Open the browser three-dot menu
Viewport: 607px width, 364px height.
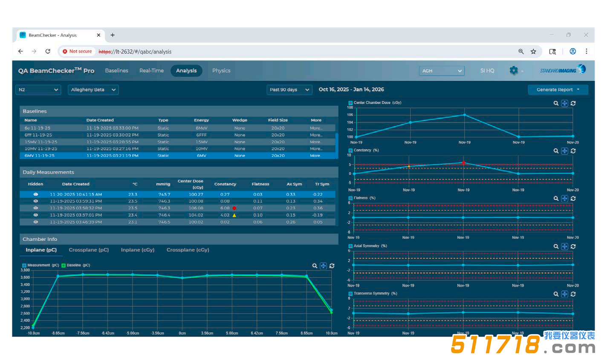point(587,51)
